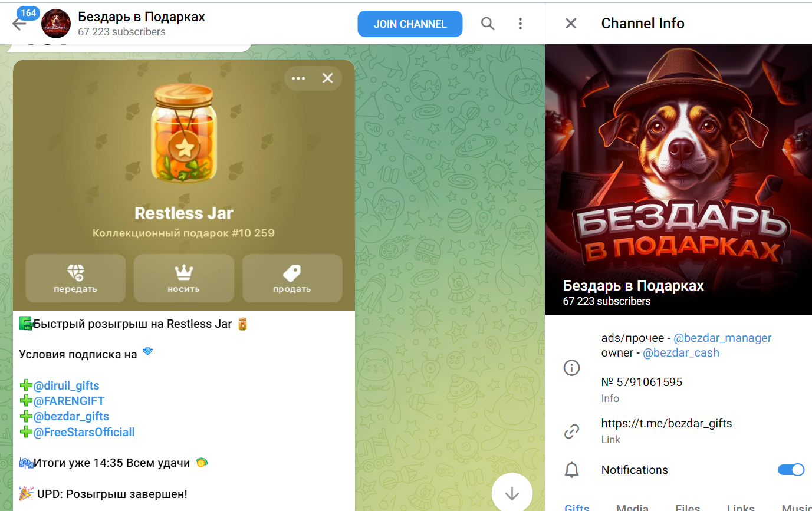Click the Restless Jar gift image

pos(184,133)
